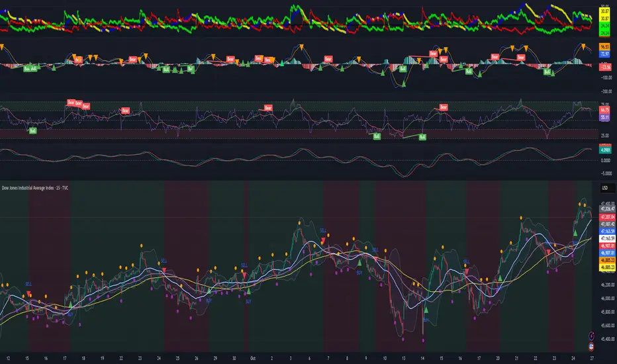Select the red 47,207.04 price label
The height and width of the screenshot is (364, 617).
[607, 217]
